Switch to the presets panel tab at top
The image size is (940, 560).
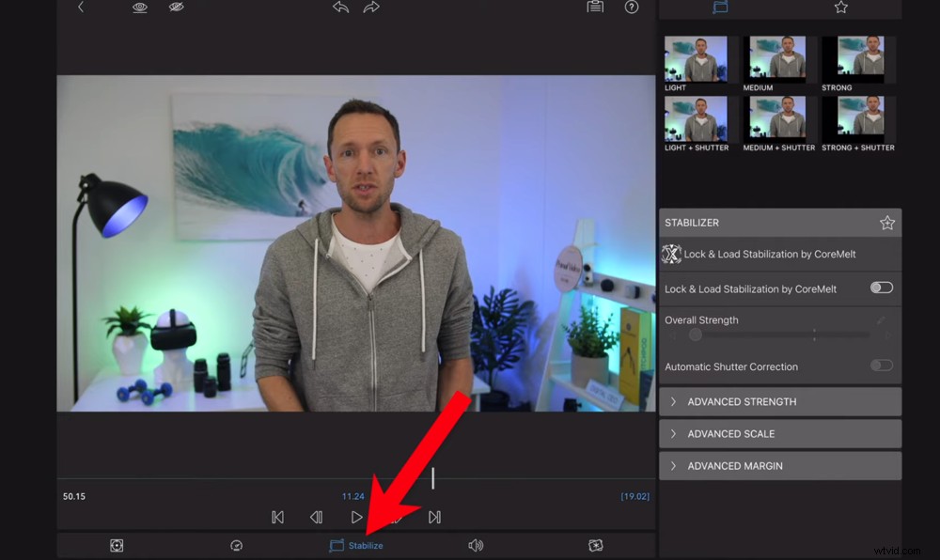coord(720,8)
